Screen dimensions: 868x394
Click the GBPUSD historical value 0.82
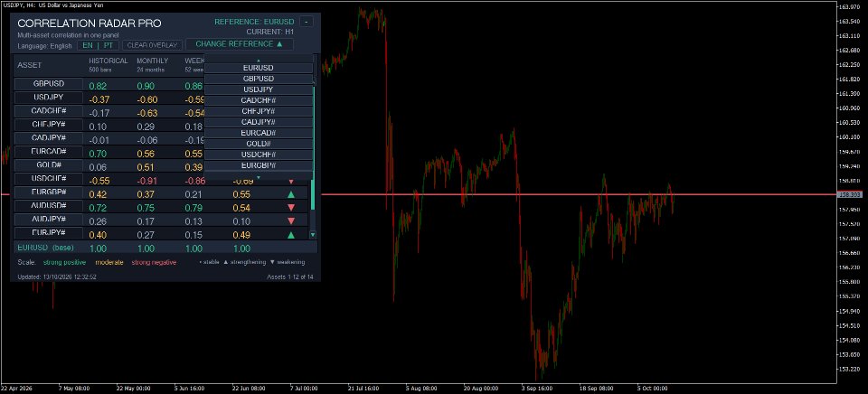98,87
